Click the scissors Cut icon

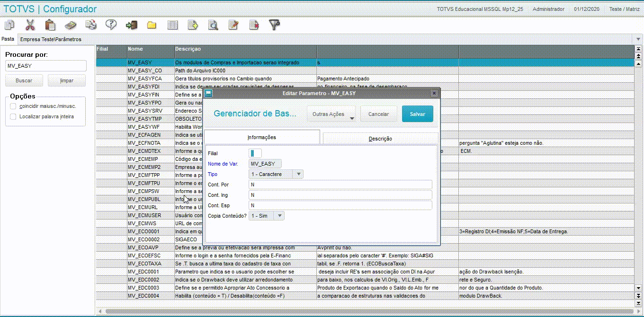tap(30, 25)
